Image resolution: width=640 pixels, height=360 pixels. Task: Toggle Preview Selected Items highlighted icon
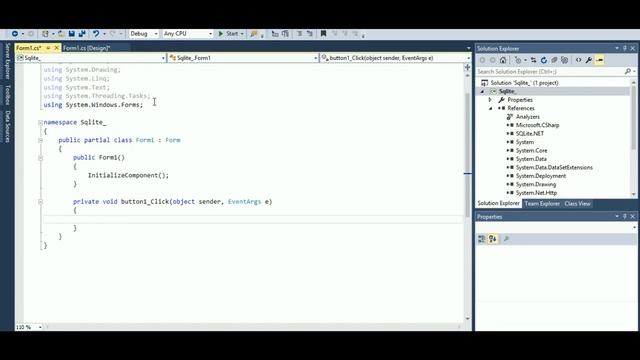click(599, 60)
